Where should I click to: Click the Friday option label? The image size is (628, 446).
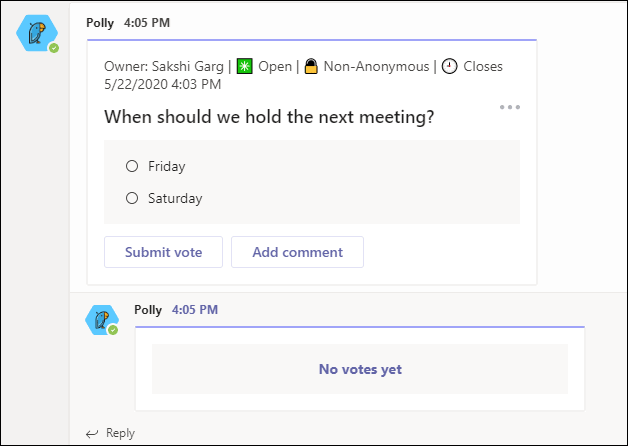166,166
